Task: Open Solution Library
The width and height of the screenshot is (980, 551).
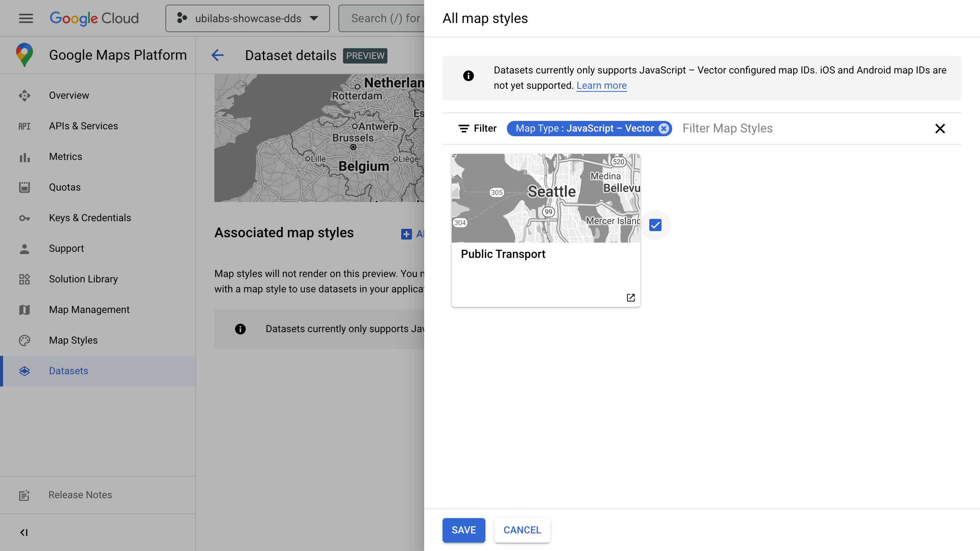Action: pos(98,279)
